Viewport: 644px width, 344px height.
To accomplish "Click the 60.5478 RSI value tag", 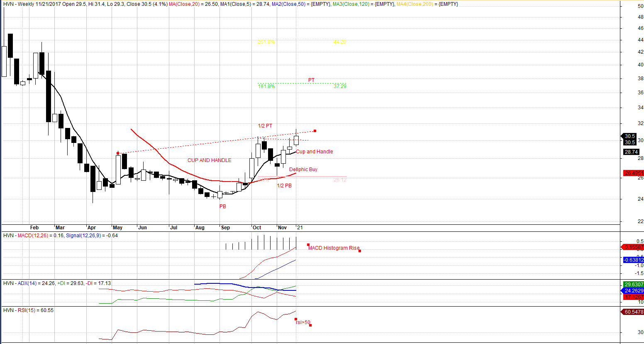I will pyautogui.click(x=633, y=312).
